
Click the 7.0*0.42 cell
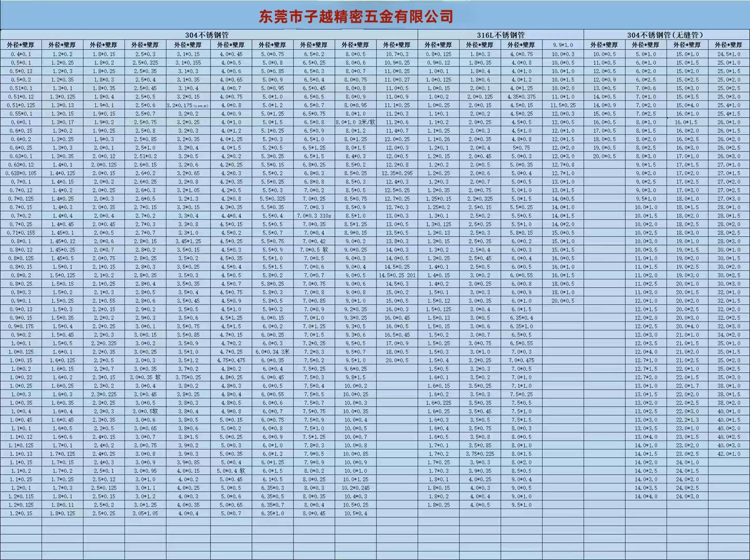pyautogui.click(x=314, y=241)
